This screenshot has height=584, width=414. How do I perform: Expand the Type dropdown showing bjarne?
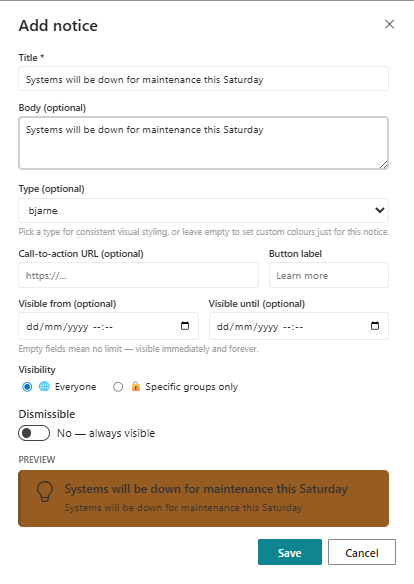[203, 210]
